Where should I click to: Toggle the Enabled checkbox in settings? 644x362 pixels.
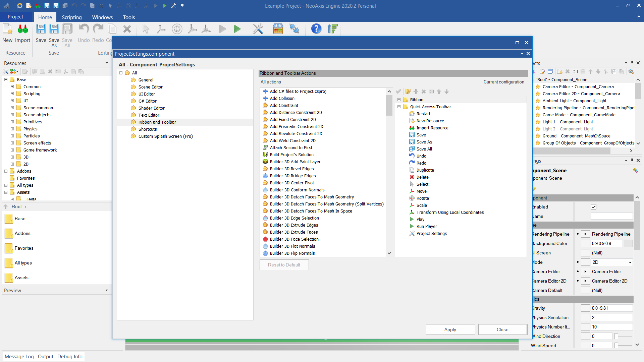pos(594,207)
